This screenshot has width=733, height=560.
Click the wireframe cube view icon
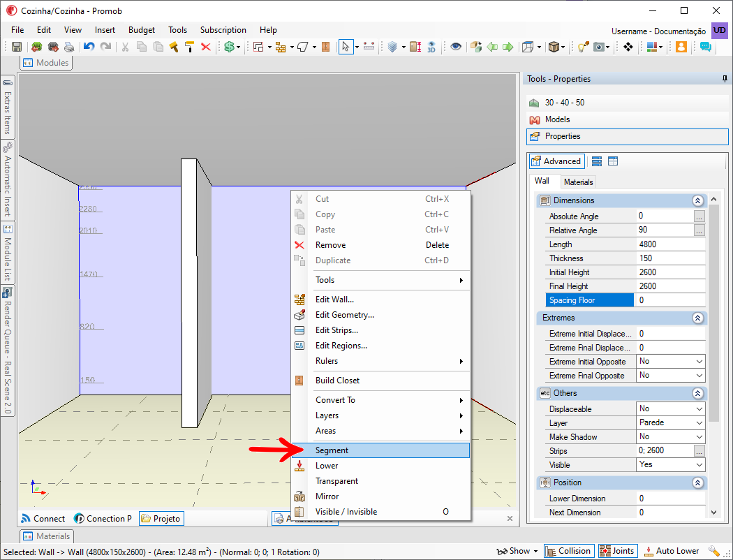tap(528, 47)
